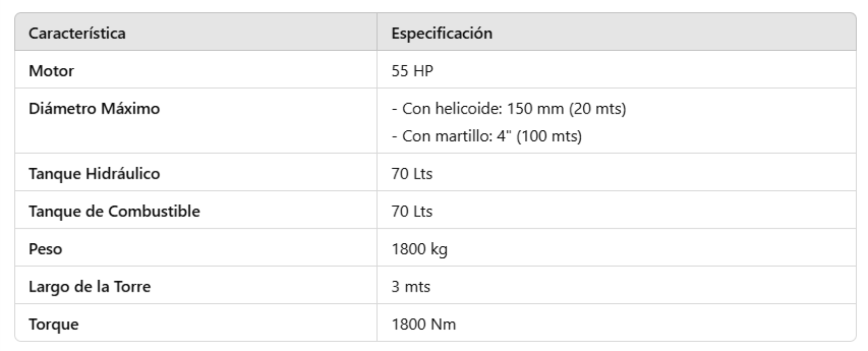The height and width of the screenshot is (351, 868).
Task: Click the 1800 kg weight value
Action: coord(419,249)
